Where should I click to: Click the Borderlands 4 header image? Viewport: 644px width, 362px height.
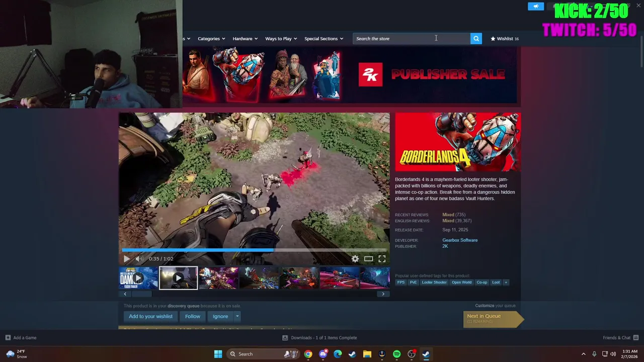pos(458,142)
